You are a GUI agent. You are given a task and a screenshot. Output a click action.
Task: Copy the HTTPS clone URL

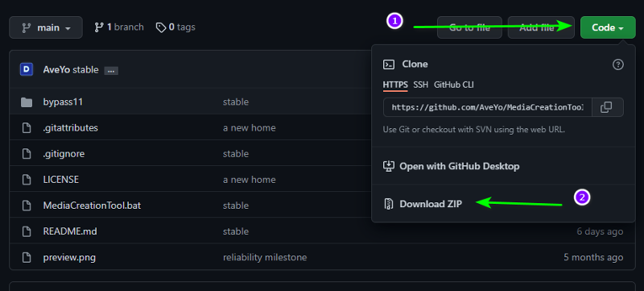click(x=608, y=107)
